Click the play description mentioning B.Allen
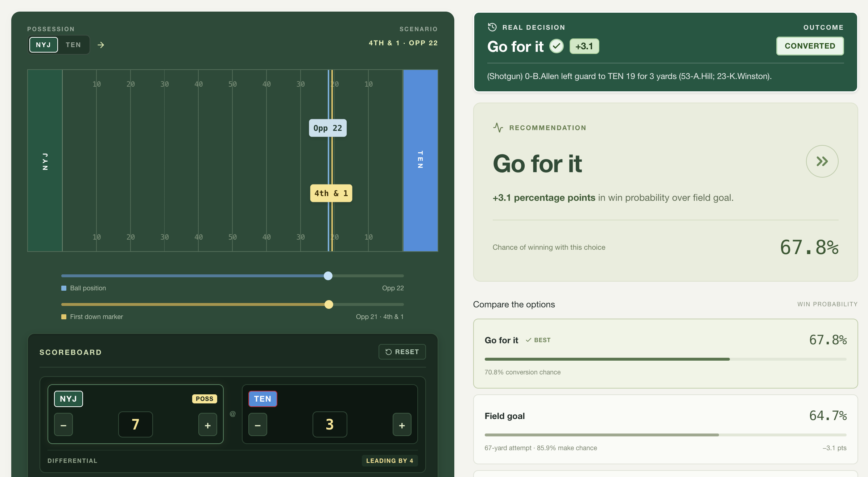The height and width of the screenshot is (477, 868). [629, 76]
